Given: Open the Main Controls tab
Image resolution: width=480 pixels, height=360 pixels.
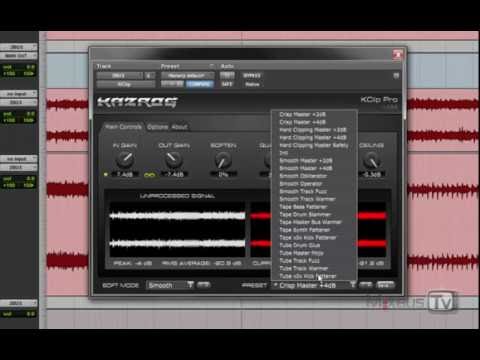Looking at the screenshot, I should coord(123,127).
